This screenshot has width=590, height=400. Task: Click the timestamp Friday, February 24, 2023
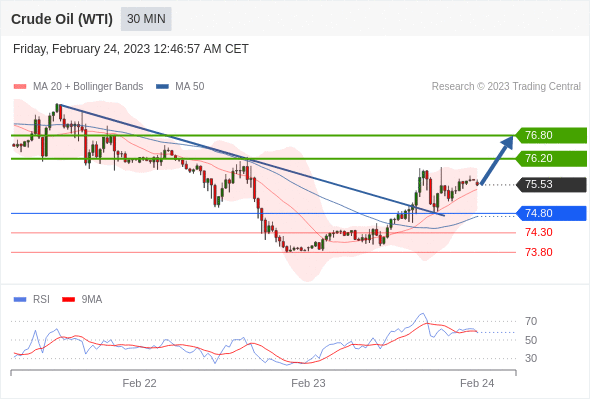pos(131,49)
